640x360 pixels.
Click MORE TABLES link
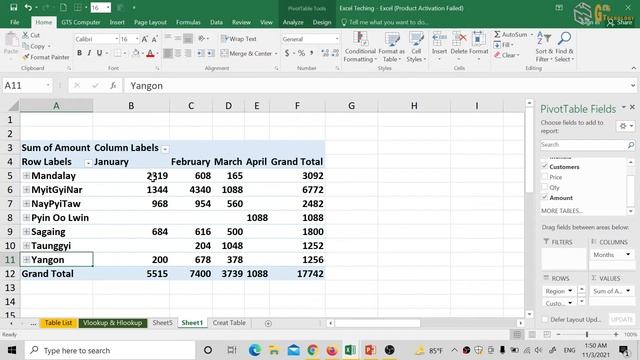click(x=561, y=211)
